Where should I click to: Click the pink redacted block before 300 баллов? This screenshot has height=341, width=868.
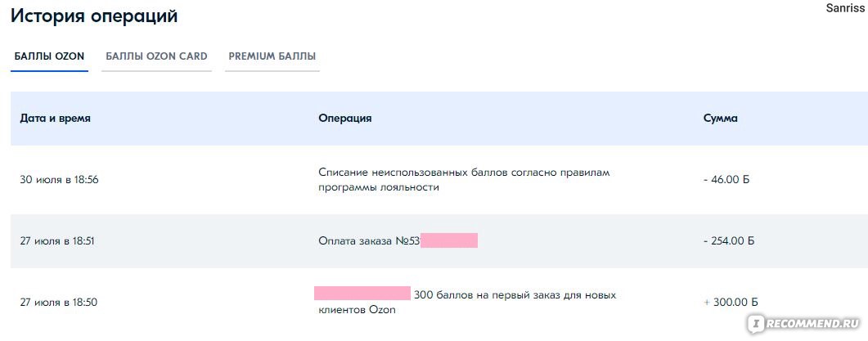coord(362,294)
